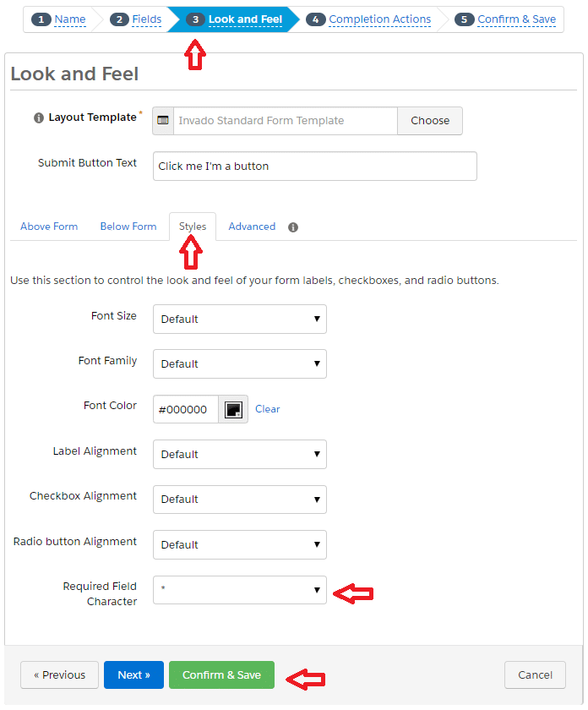Open the Radio button Alignment dropdown
Image resolution: width=588 pixels, height=710 pixels.
(239, 544)
